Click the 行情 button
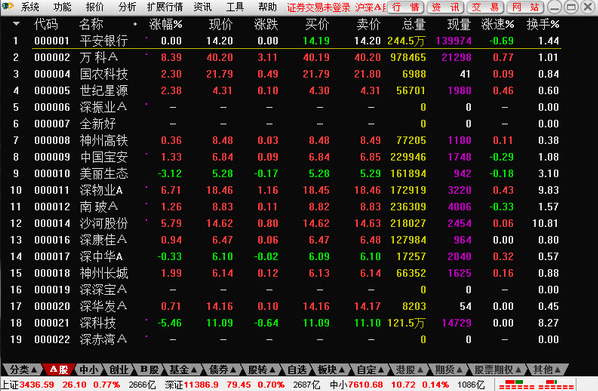 [x=406, y=7]
